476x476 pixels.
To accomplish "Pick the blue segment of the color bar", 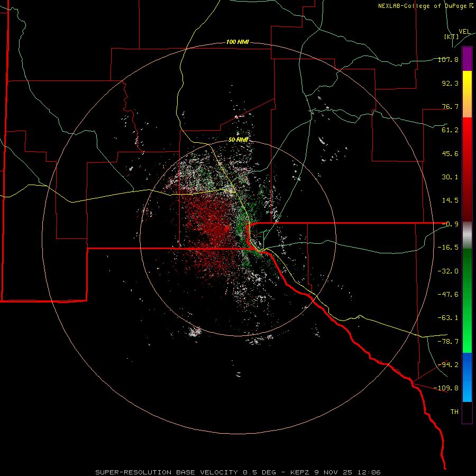I will pos(467,377).
